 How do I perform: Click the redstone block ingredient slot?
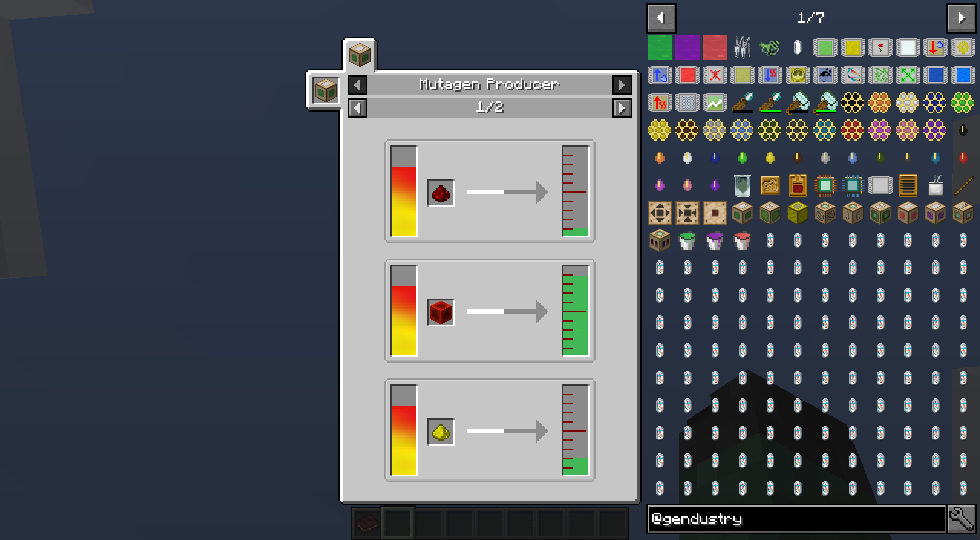pyautogui.click(x=440, y=312)
